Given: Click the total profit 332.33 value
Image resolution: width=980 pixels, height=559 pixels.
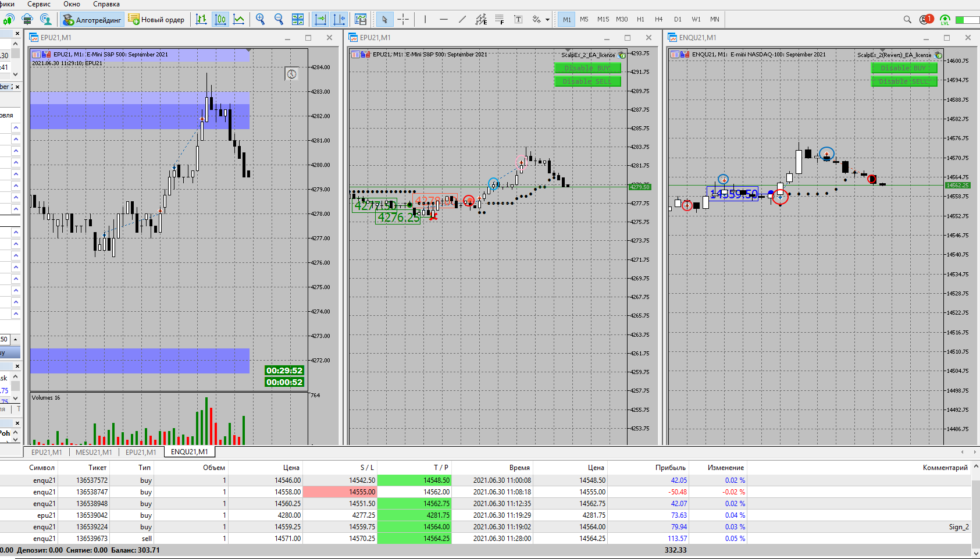Looking at the screenshot, I should [676, 550].
